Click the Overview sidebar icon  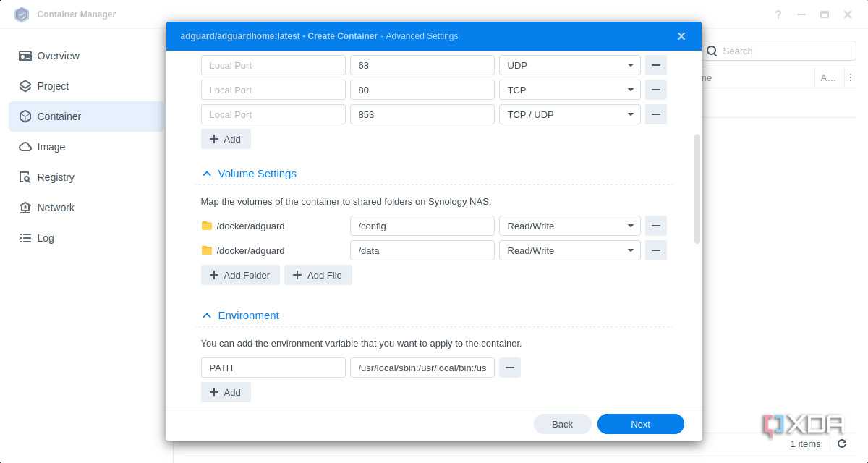tap(25, 56)
